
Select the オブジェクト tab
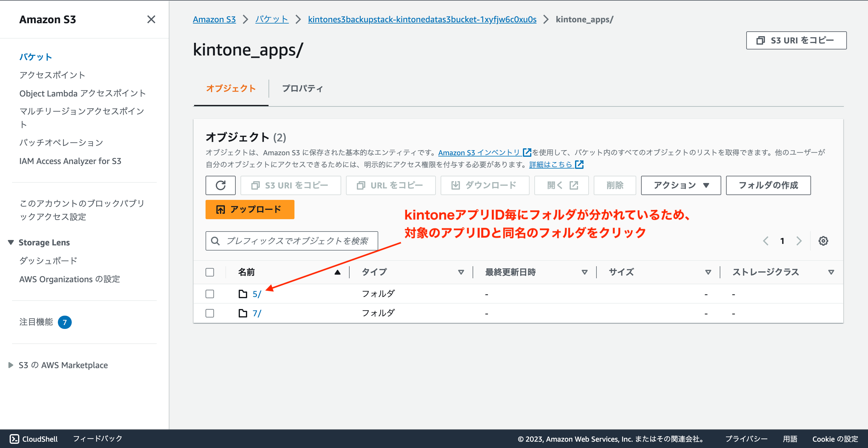pos(231,88)
